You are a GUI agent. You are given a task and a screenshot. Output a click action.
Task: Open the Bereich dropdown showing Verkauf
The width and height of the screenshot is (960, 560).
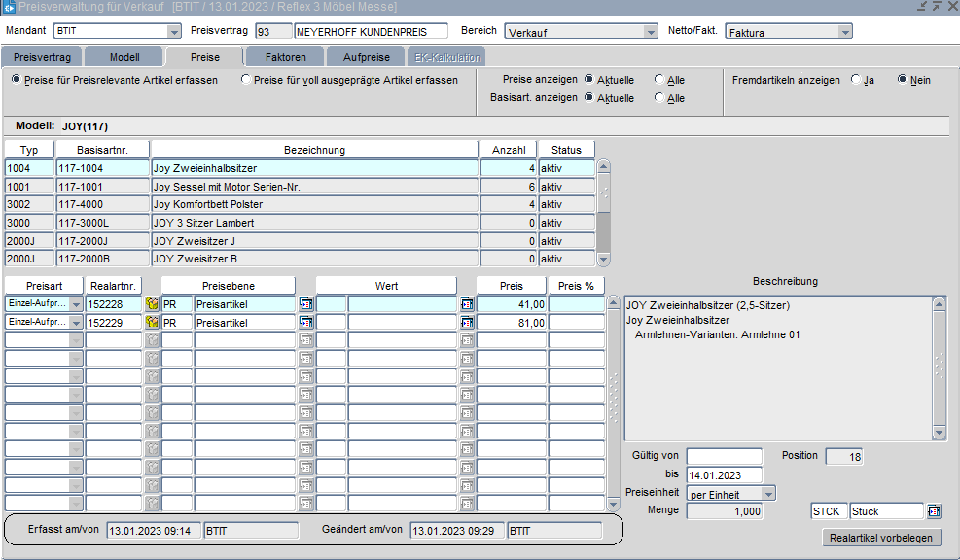(651, 32)
